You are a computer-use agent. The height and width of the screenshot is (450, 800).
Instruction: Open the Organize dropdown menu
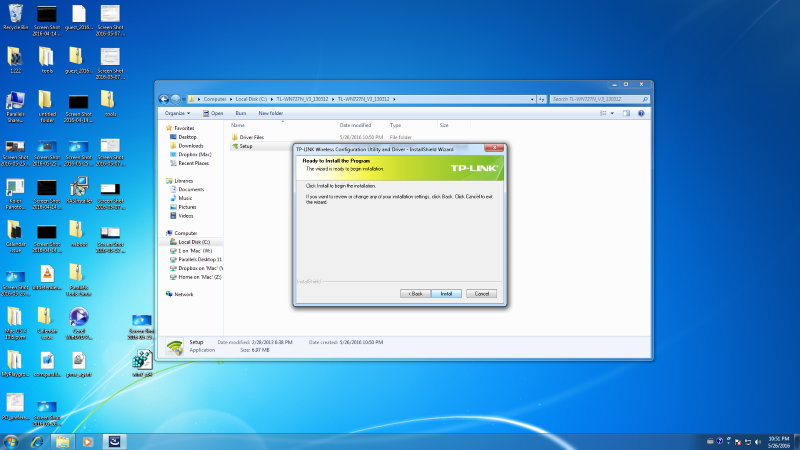178,113
